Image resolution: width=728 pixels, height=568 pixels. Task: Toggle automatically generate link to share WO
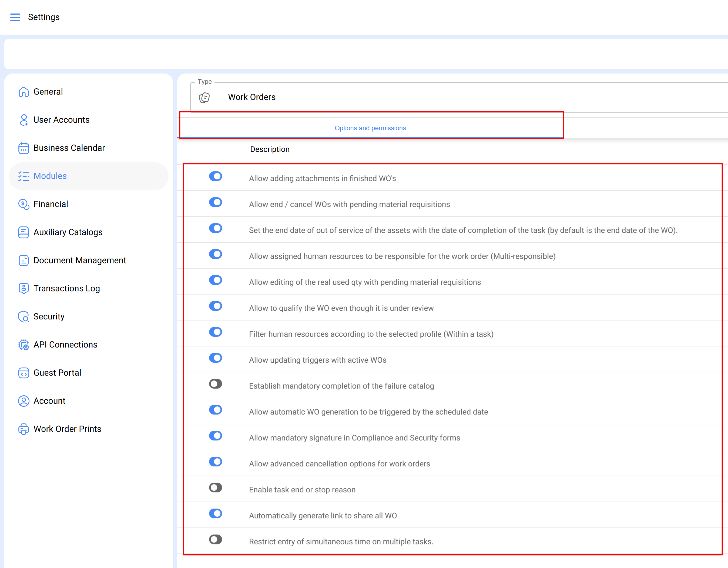click(x=215, y=513)
